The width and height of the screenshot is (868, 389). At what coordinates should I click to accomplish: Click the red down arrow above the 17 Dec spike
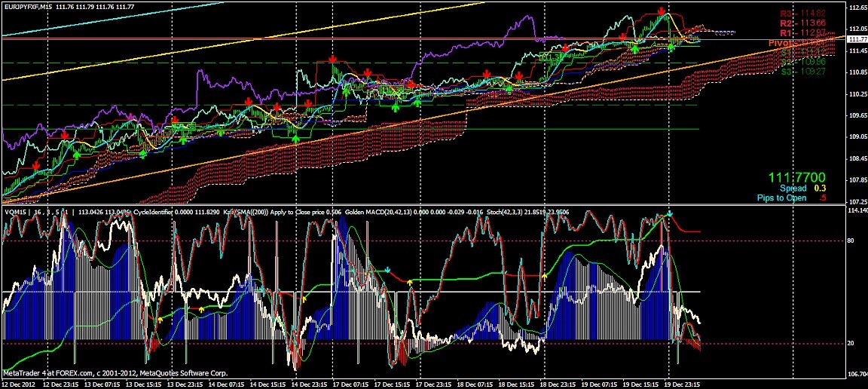(332, 59)
